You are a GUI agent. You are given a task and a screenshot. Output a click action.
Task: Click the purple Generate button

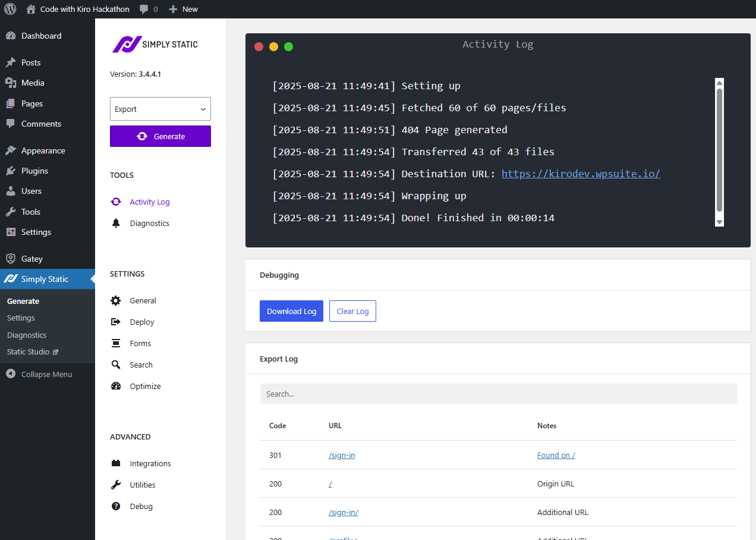[x=160, y=136]
